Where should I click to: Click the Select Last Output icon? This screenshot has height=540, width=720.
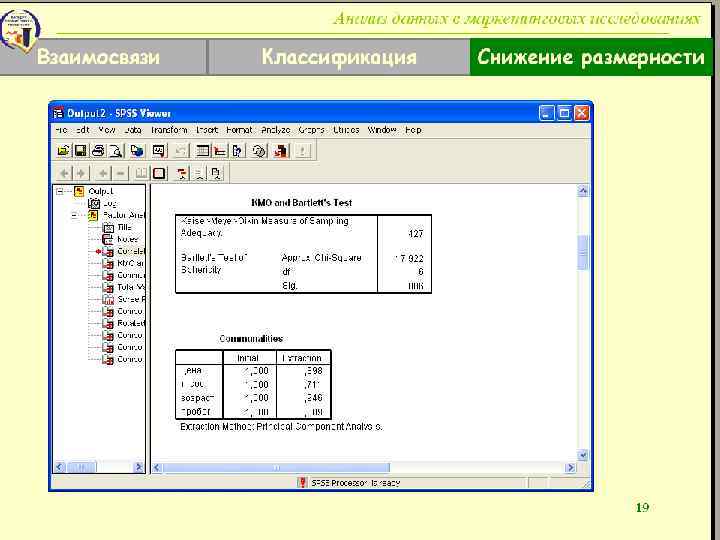pos(281,151)
